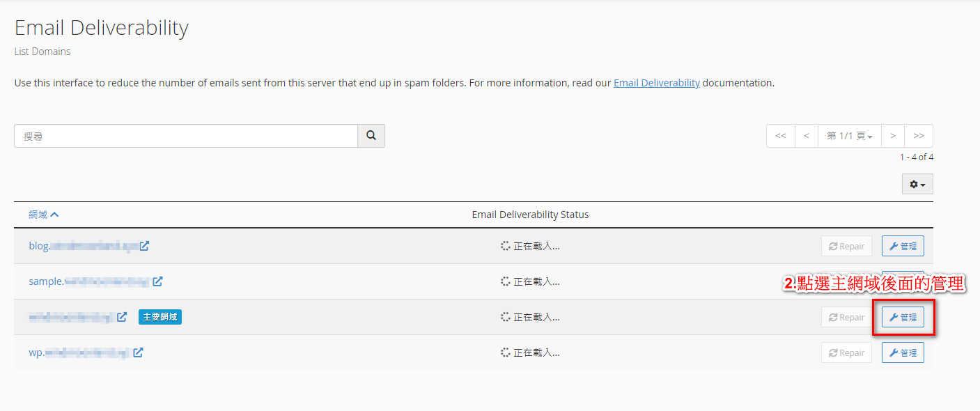Viewport: 980px width, 411px height.
Task: Expand the page 1/1 selector dropdown
Action: [849, 136]
